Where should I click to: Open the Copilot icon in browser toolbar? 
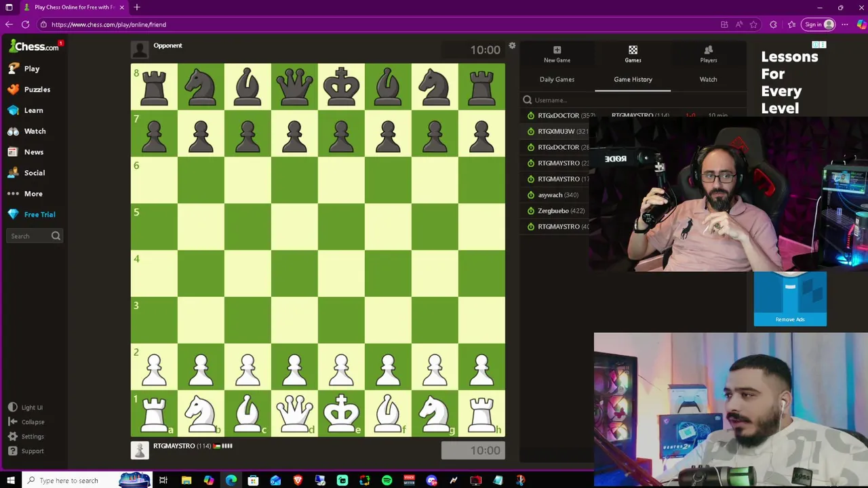pyautogui.click(x=861, y=24)
